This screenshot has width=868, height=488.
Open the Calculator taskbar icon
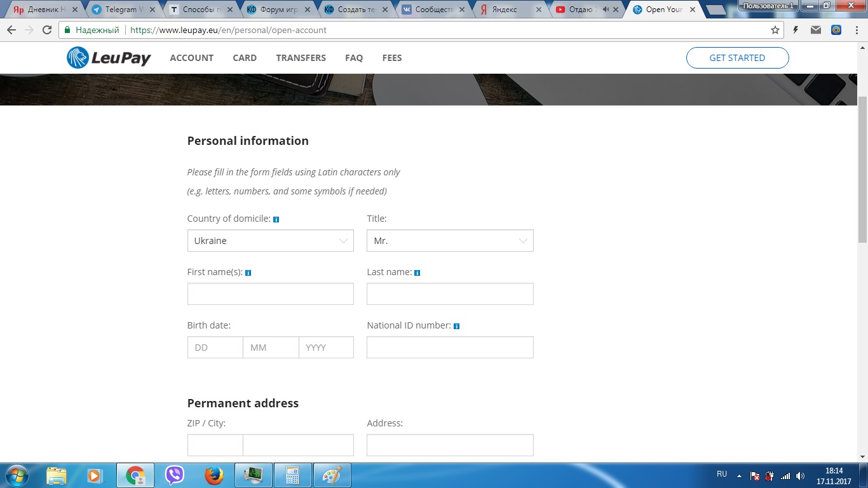(x=292, y=475)
